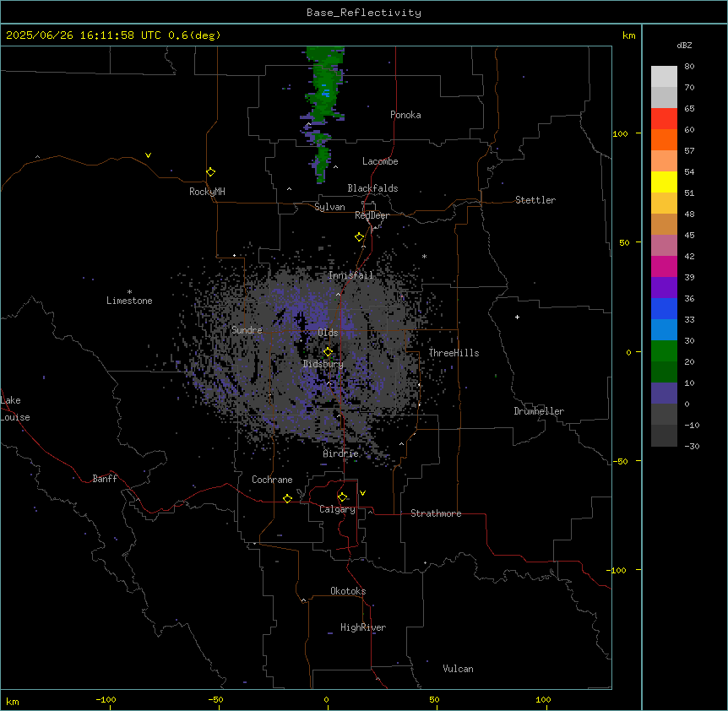Click the -50 tick label on vertical axis
Screen dimensions: 728x711
point(619,461)
